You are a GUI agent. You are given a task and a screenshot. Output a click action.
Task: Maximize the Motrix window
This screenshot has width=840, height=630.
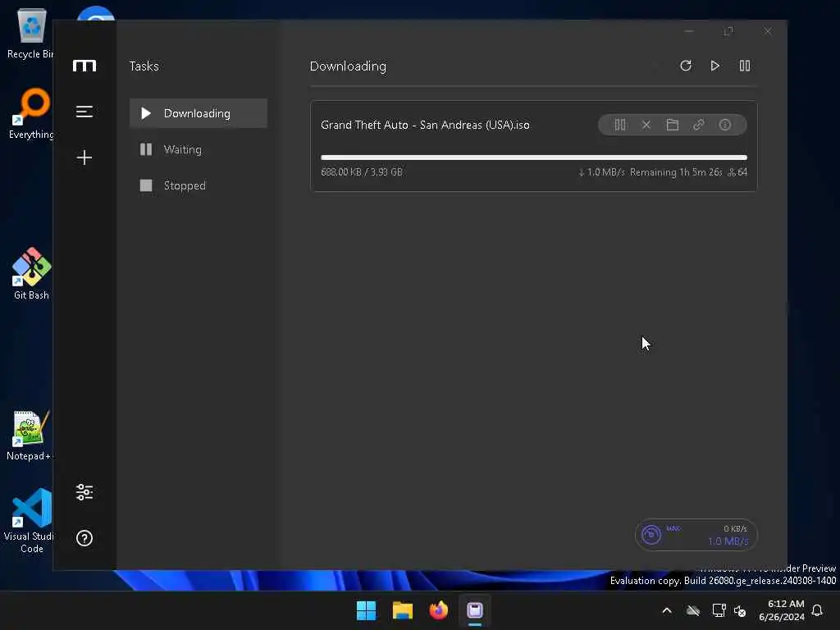728,32
